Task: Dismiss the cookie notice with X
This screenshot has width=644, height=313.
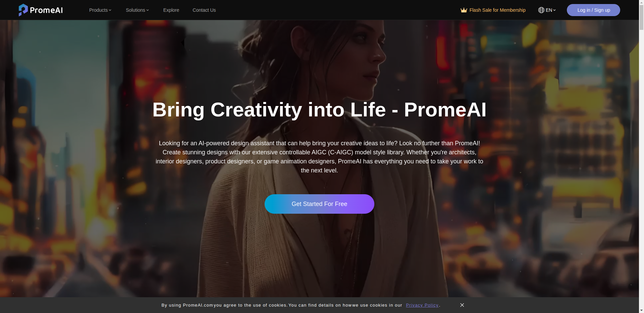Action: (x=462, y=305)
